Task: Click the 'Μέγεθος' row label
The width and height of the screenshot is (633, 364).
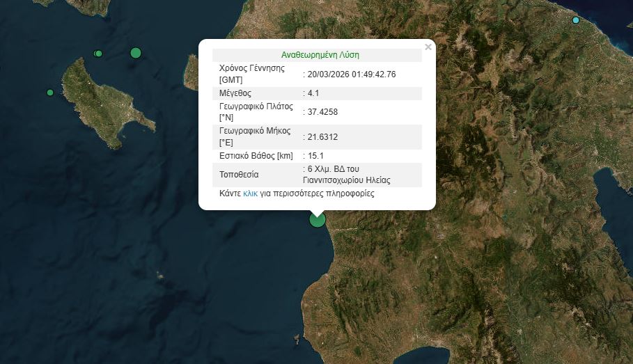Action: (235, 93)
